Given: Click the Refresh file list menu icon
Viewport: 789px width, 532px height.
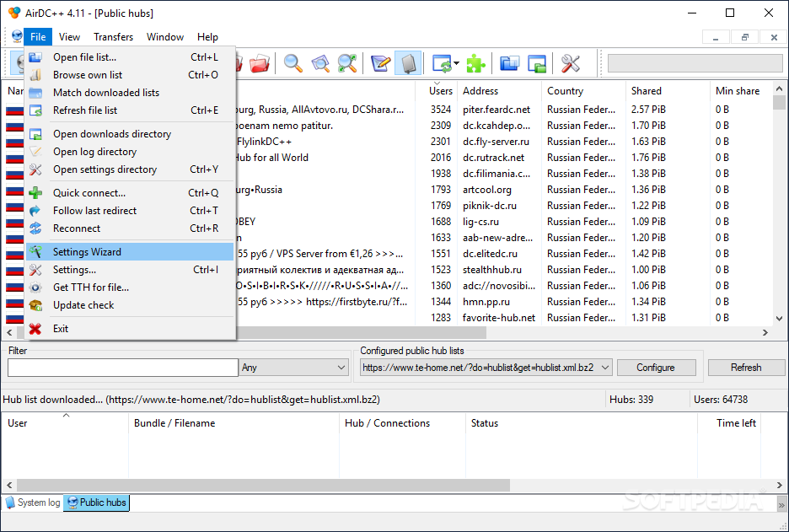Looking at the screenshot, I should click(x=35, y=110).
